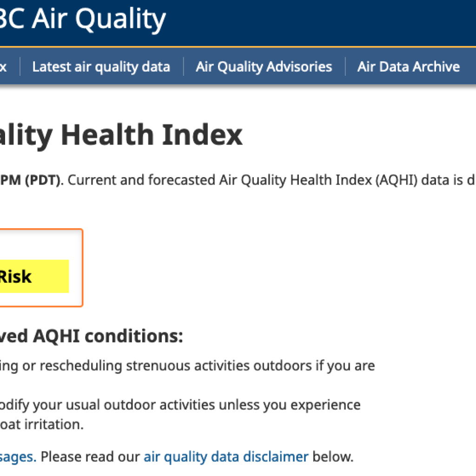Follow the partially visible "sages." link
This screenshot has height=476, width=476.
pos(19,456)
